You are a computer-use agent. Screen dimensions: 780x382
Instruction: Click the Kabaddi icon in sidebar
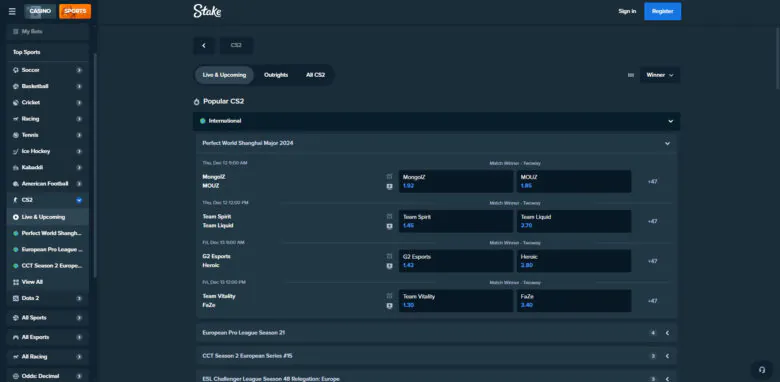tap(16, 168)
